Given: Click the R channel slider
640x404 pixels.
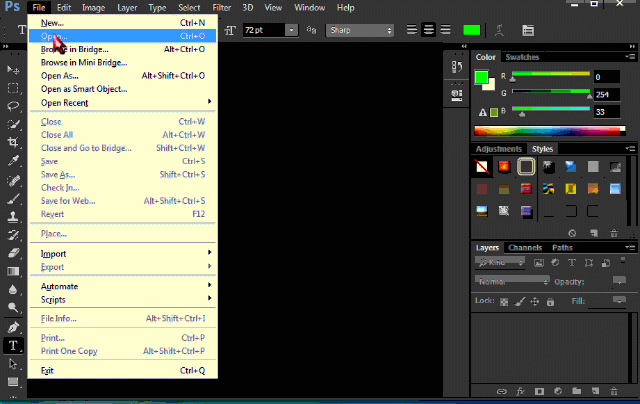Looking at the screenshot, I should click(551, 76).
